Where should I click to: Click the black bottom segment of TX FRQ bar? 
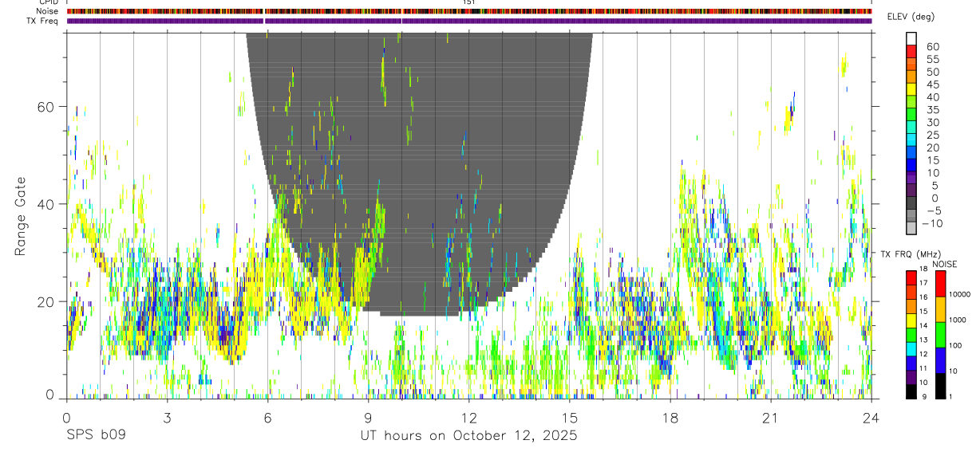coord(911,391)
